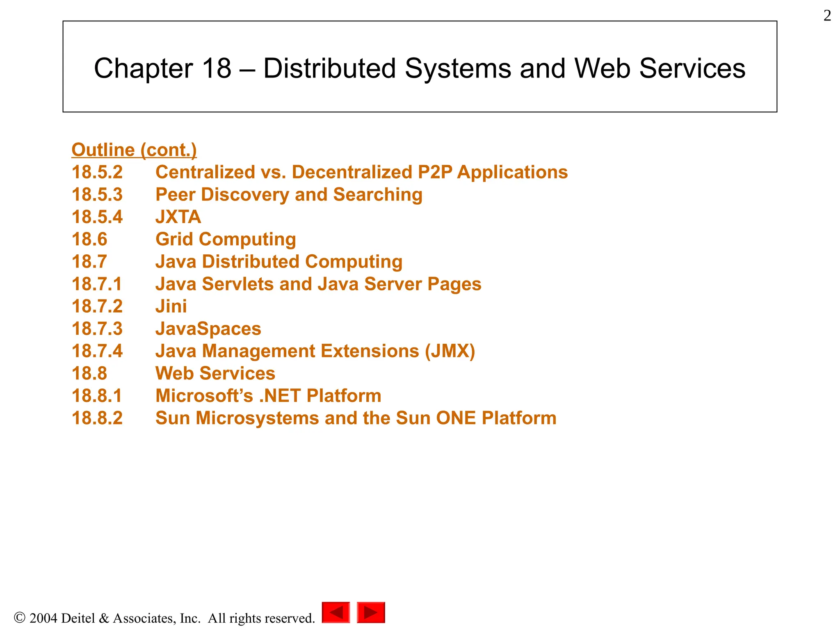Open Java Distributed Computing section
Viewport: 840px width, 630px height.
pyautogui.click(x=279, y=262)
